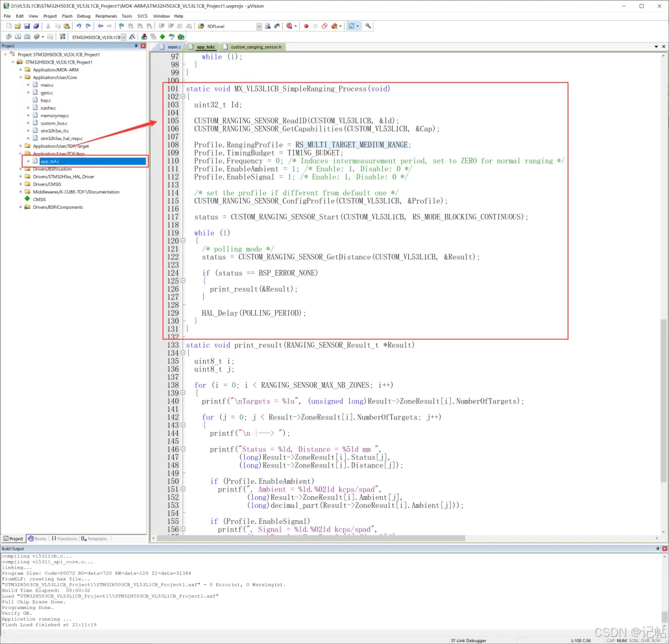Save the current file with the Save icon

coord(27,27)
